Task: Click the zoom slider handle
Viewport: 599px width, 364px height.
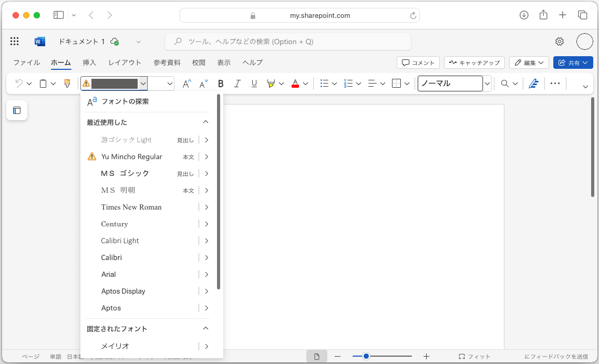Action: click(x=366, y=356)
